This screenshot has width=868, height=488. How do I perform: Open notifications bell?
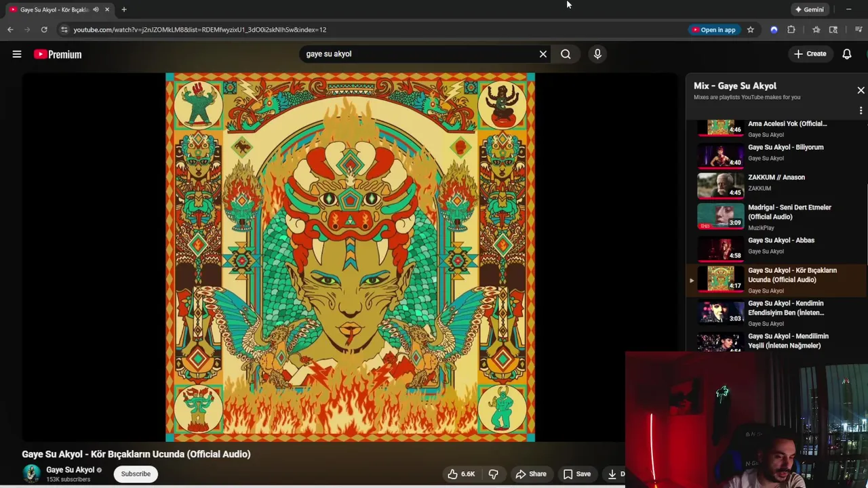tap(847, 54)
